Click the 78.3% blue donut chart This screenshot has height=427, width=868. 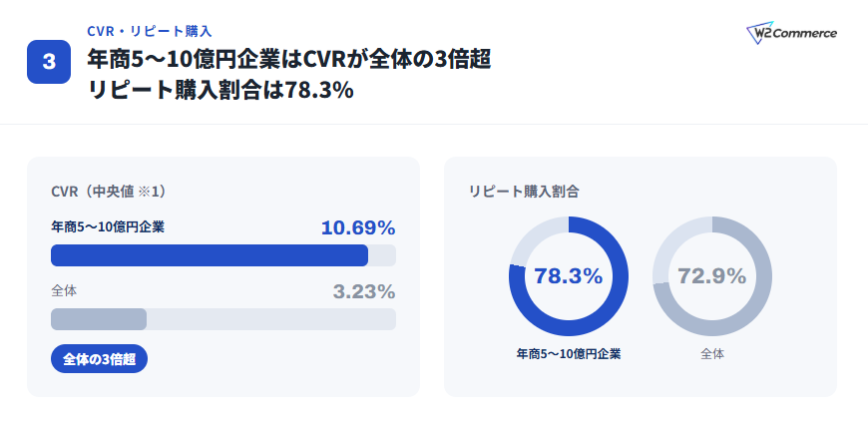click(x=569, y=276)
